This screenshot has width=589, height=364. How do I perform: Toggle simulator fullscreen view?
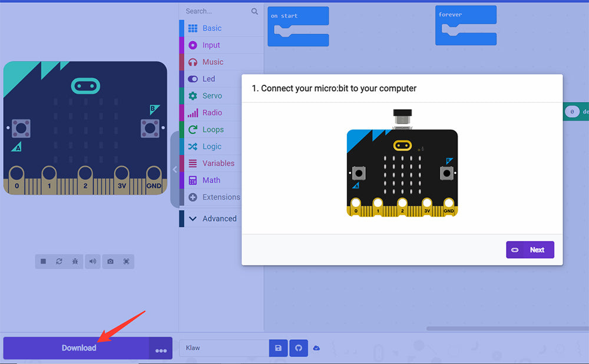126,262
